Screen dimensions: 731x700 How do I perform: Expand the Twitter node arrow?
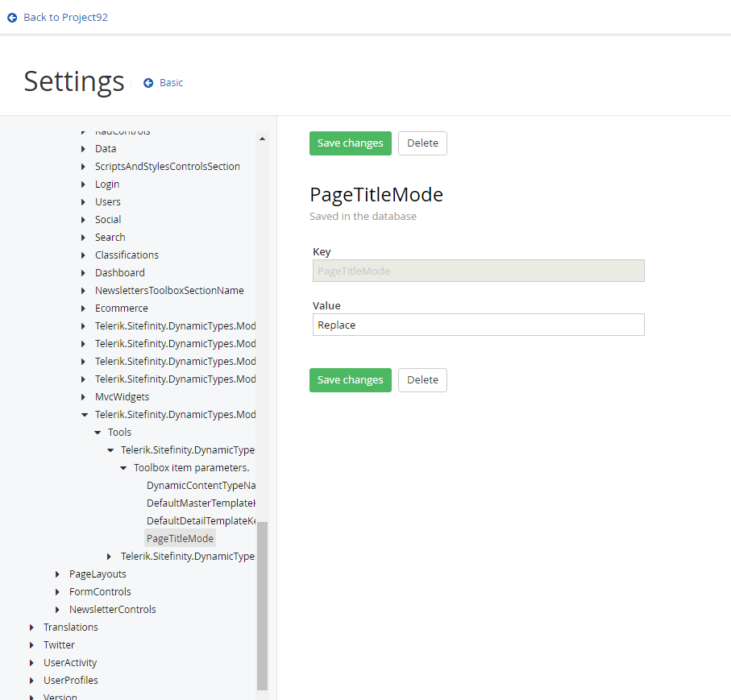pyautogui.click(x=31, y=645)
